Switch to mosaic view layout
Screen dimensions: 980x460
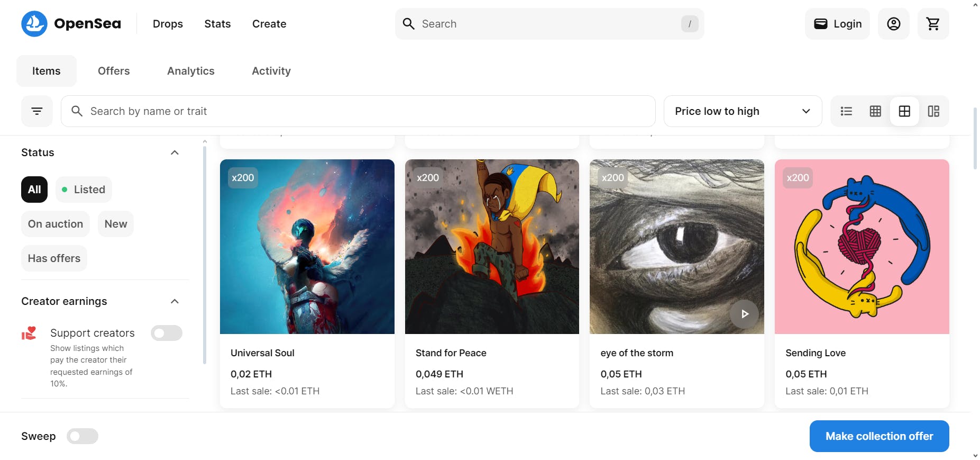[x=933, y=111]
